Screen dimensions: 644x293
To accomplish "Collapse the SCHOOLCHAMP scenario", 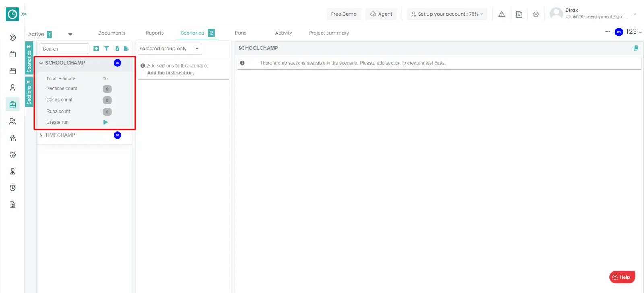I will click(41, 63).
